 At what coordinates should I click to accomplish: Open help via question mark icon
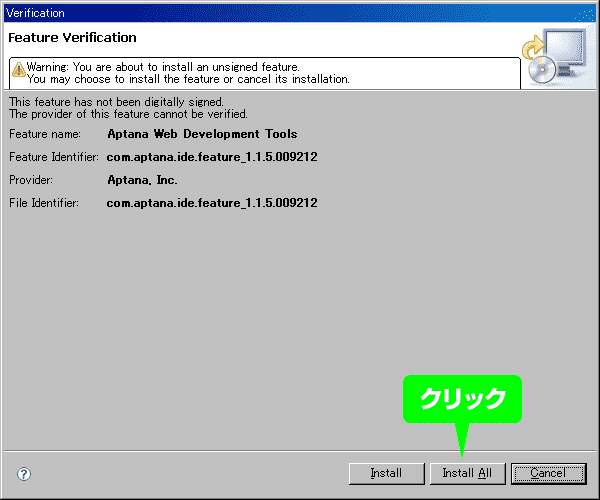click(x=24, y=474)
